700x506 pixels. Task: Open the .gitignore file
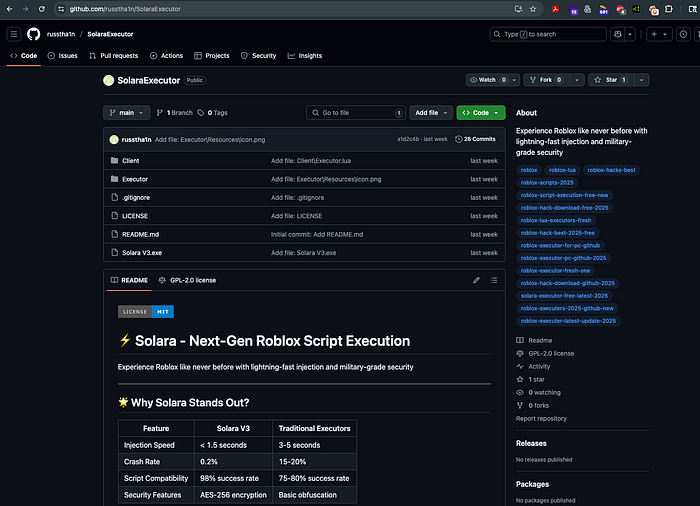pyautogui.click(x=136, y=197)
